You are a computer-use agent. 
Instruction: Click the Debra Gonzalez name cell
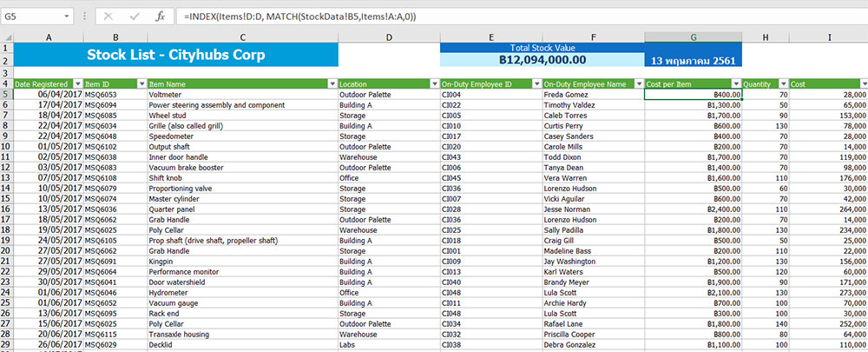coord(594,345)
